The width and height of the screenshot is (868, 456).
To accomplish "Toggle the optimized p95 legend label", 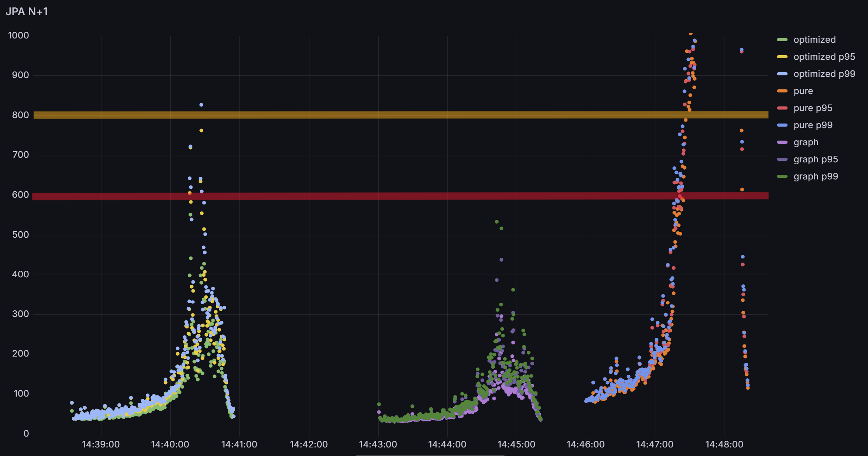I will [824, 57].
